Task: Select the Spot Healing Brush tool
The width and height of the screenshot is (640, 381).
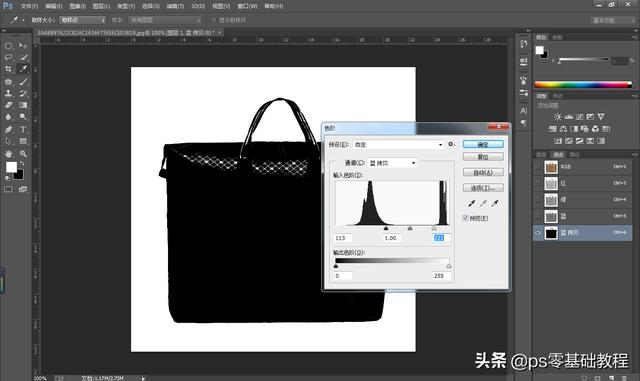Action: click(8, 82)
